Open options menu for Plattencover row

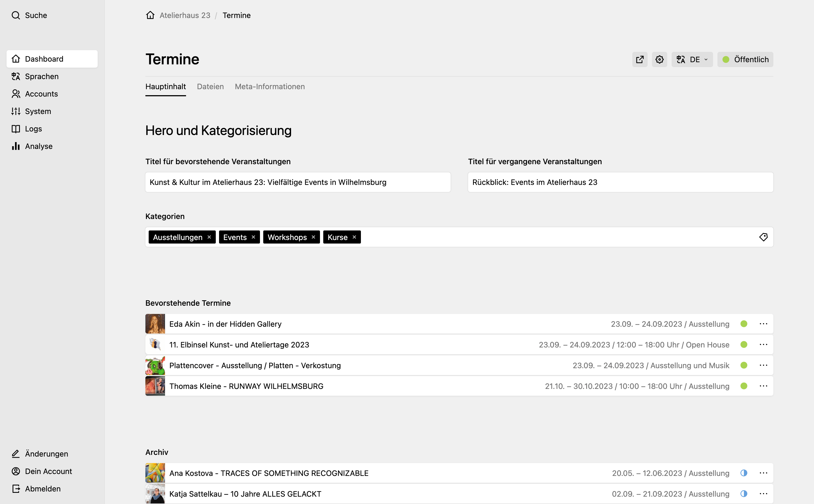click(x=763, y=365)
